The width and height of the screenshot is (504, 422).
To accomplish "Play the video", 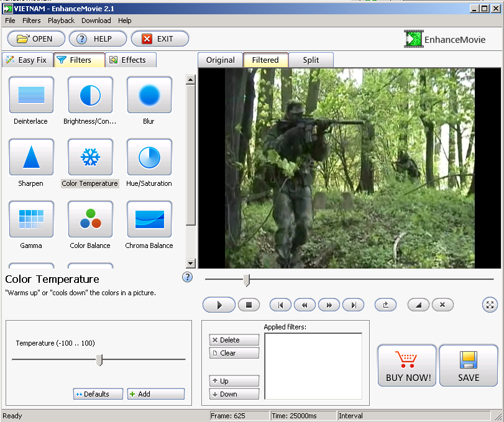I will point(219,305).
